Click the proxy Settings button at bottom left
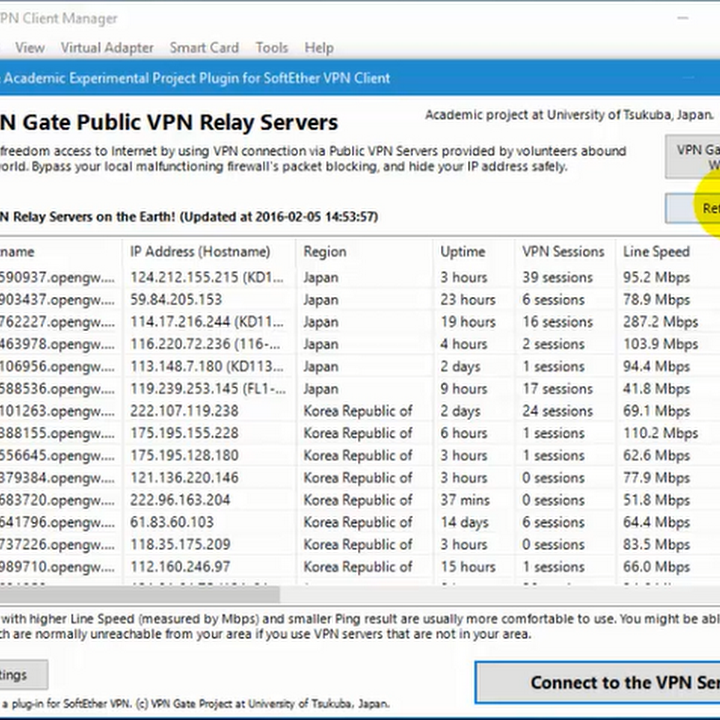The width and height of the screenshot is (720, 720). (x=23, y=675)
